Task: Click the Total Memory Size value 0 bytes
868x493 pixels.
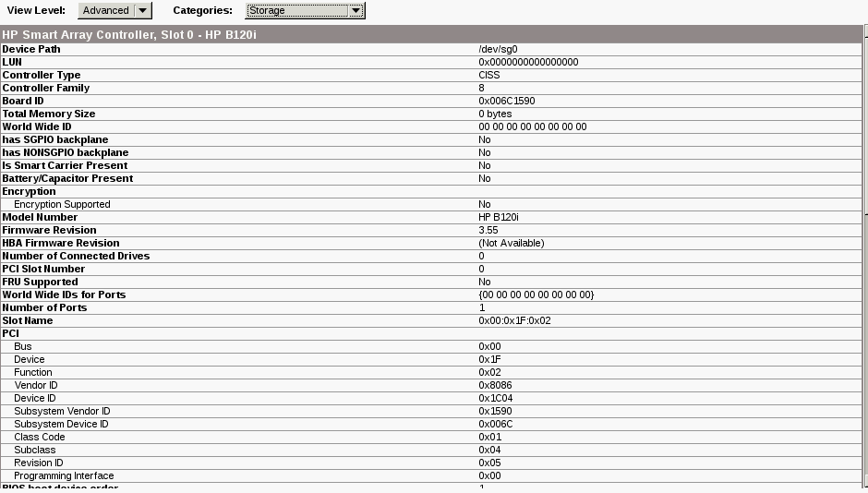Action: click(495, 114)
